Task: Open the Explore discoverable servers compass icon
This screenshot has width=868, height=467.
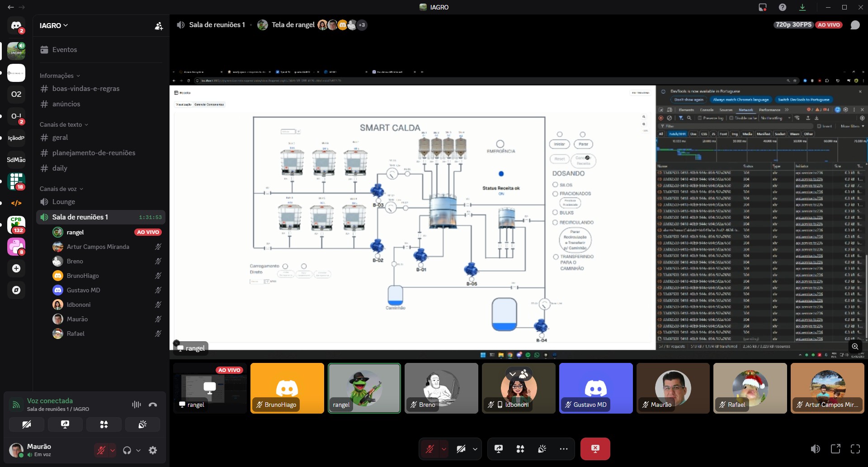Action: 16,290
